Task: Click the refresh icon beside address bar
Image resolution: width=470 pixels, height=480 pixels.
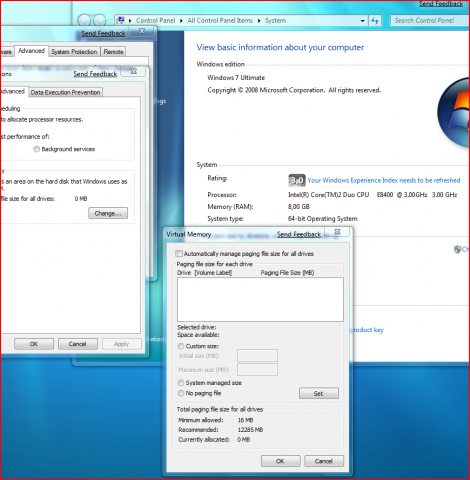Action: (375, 21)
